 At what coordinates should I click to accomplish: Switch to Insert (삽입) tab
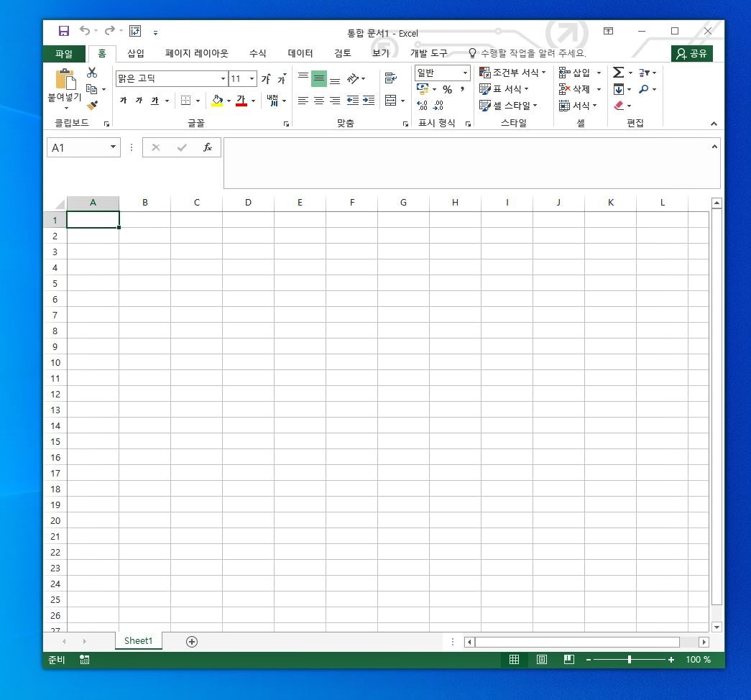[136, 53]
